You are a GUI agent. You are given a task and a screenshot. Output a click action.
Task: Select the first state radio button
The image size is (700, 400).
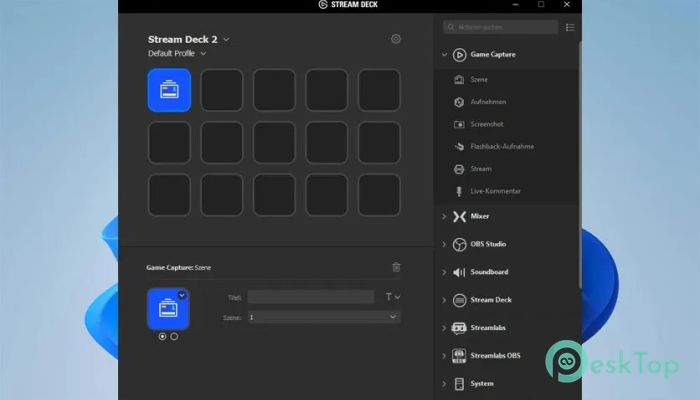tap(162, 336)
